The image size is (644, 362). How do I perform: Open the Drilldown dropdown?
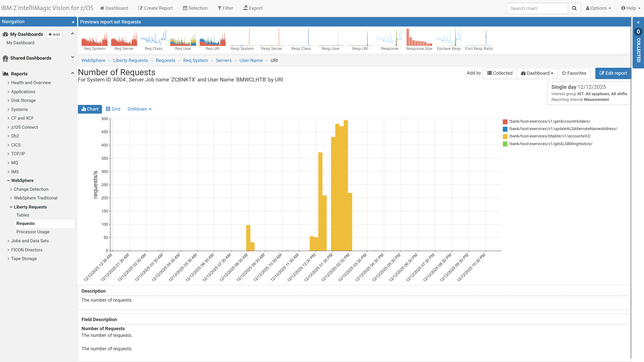(x=140, y=109)
